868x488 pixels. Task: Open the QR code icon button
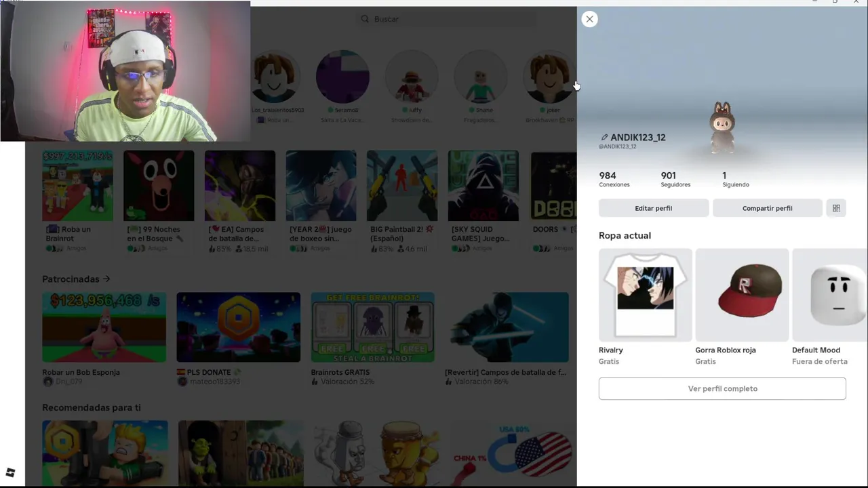(x=836, y=208)
